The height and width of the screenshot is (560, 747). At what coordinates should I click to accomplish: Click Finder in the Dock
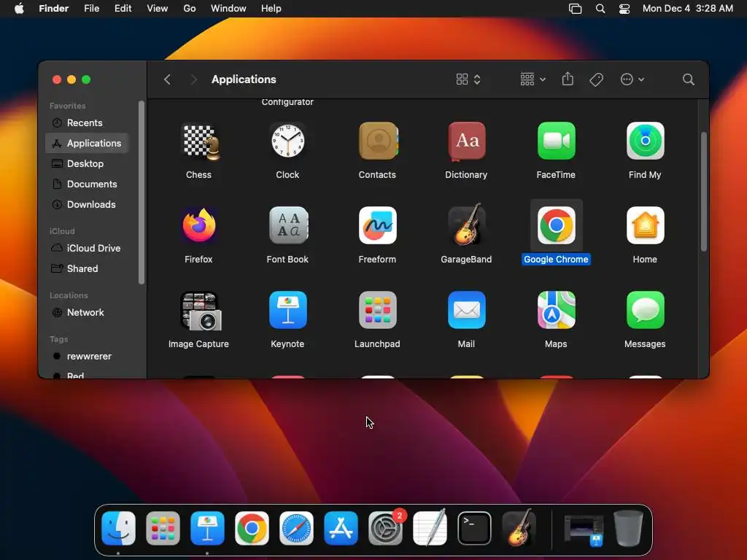point(118,528)
